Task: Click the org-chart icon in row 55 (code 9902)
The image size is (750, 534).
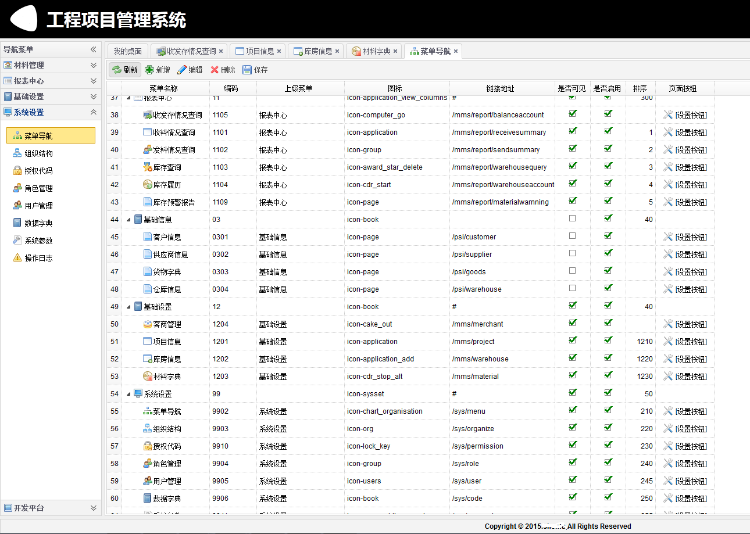Action: click(x=148, y=411)
